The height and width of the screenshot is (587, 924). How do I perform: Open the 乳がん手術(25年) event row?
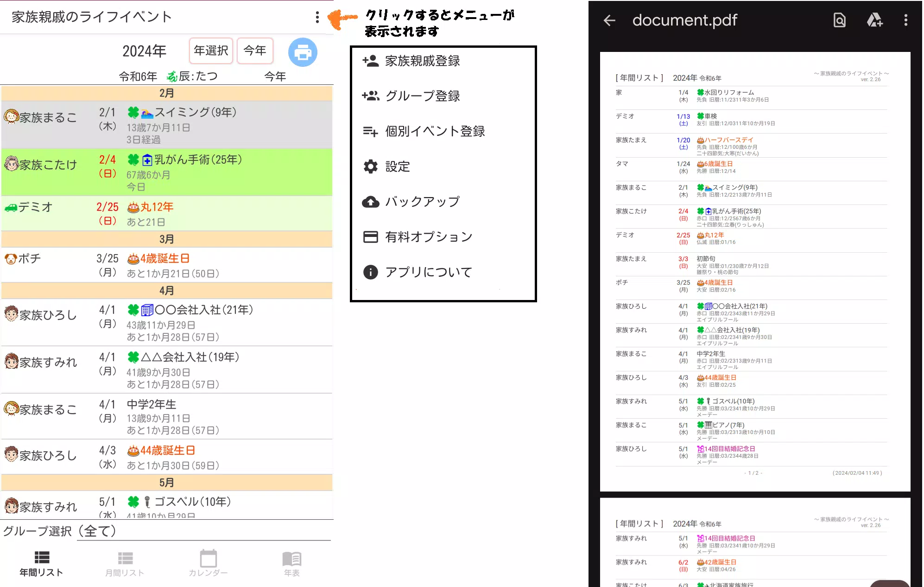pyautogui.click(x=167, y=172)
